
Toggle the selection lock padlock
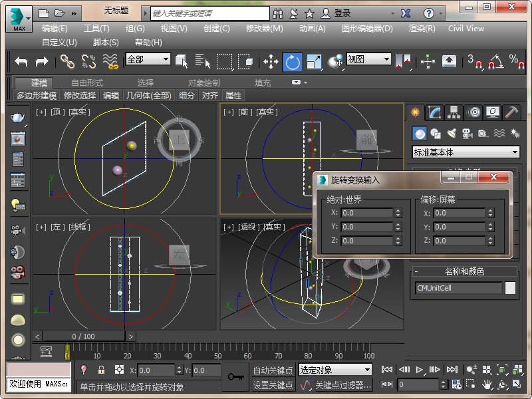point(101,370)
